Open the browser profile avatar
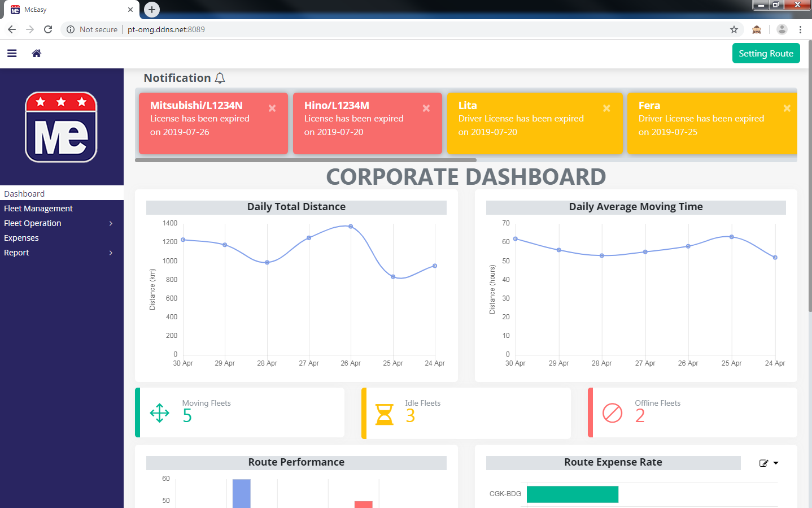The width and height of the screenshot is (812, 508). [x=782, y=29]
